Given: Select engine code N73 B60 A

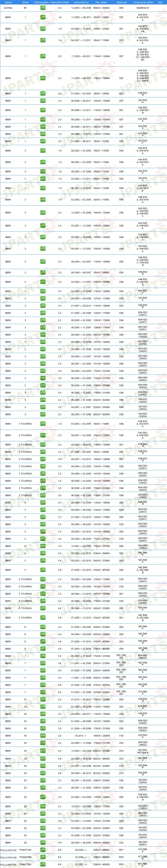Looking at the screenshot, I should 143,692.
